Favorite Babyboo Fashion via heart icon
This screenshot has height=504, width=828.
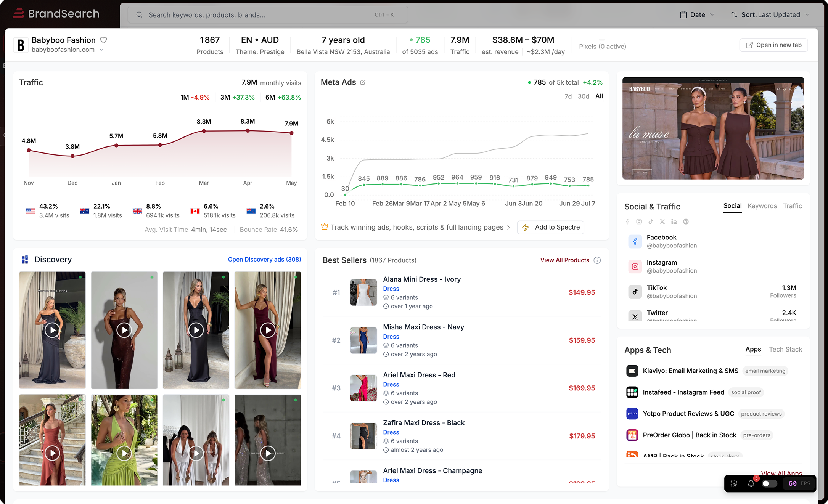(x=104, y=40)
